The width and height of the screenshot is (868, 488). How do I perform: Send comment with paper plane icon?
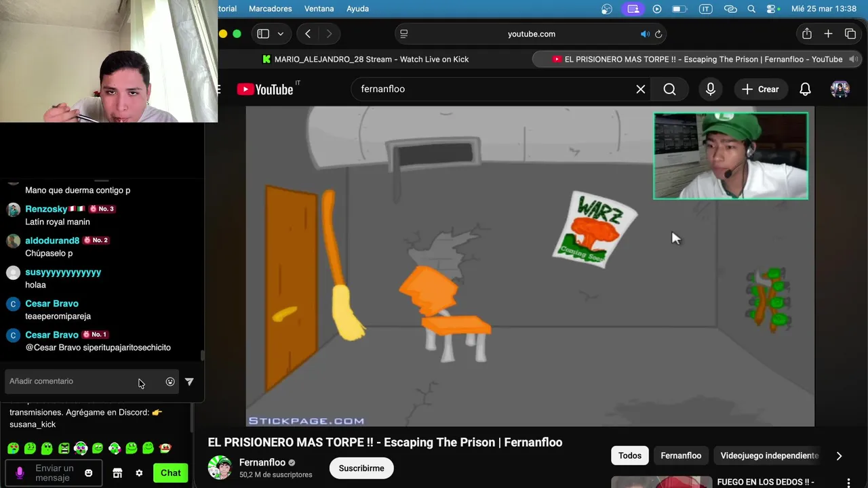click(189, 382)
